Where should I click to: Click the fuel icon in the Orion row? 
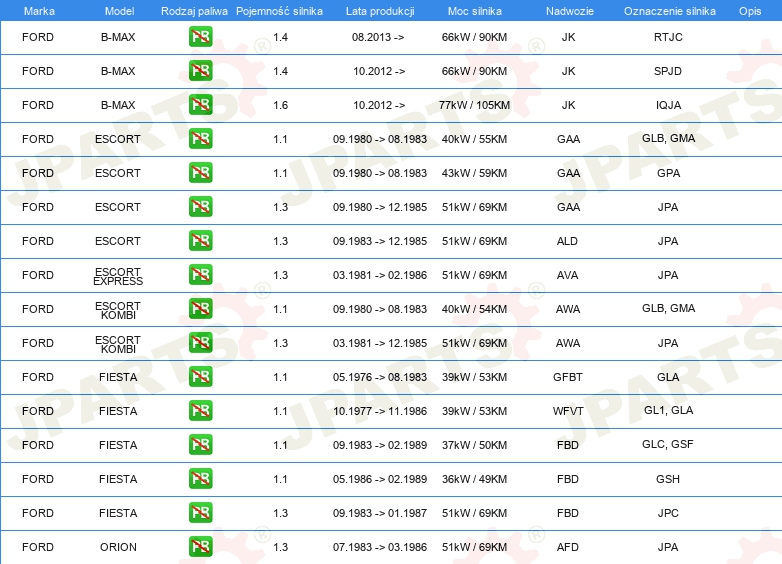(x=200, y=547)
